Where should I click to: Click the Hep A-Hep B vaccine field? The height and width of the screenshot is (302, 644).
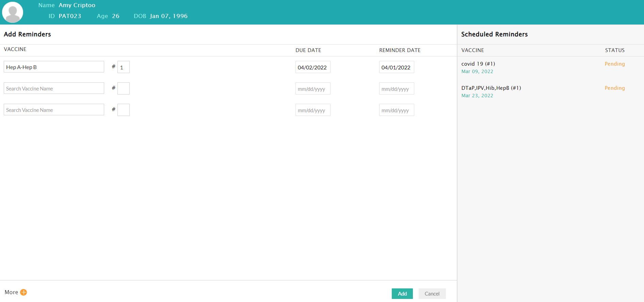pos(54,67)
